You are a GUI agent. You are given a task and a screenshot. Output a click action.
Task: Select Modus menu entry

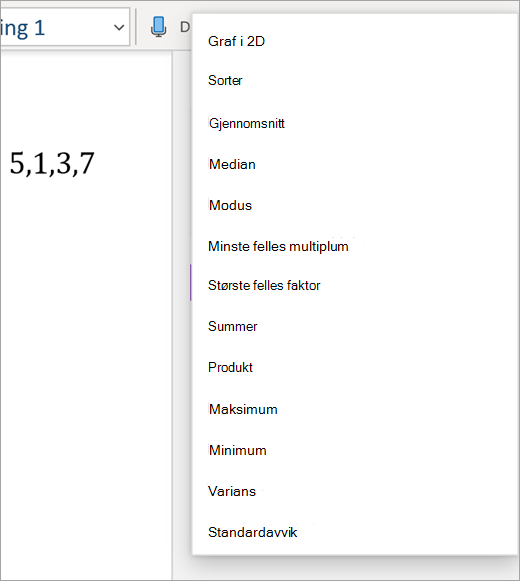[230, 205]
